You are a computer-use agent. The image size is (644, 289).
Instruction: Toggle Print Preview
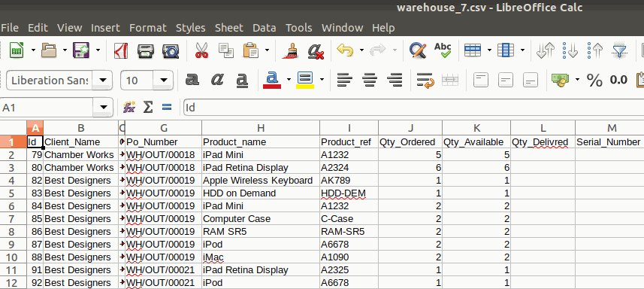point(171,51)
